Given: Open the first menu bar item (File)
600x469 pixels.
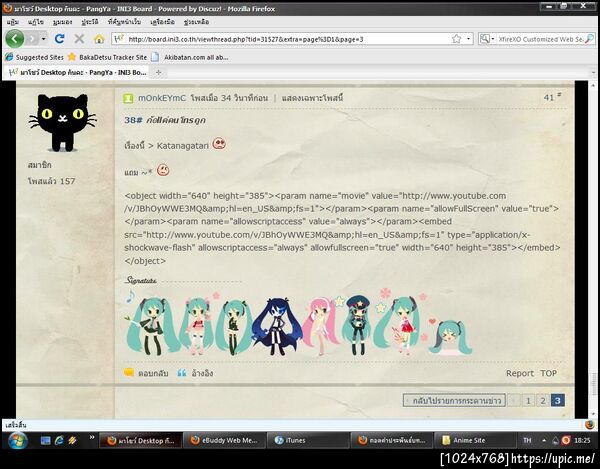Looking at the screenshot, I should point(13,22).
